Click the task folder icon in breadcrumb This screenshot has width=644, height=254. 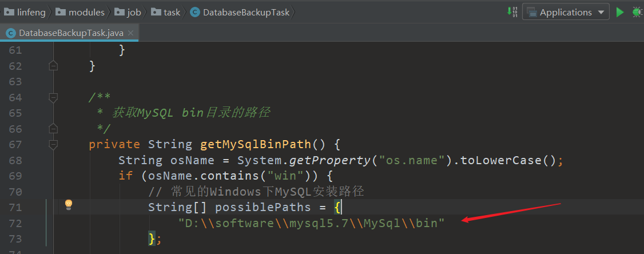156,12
